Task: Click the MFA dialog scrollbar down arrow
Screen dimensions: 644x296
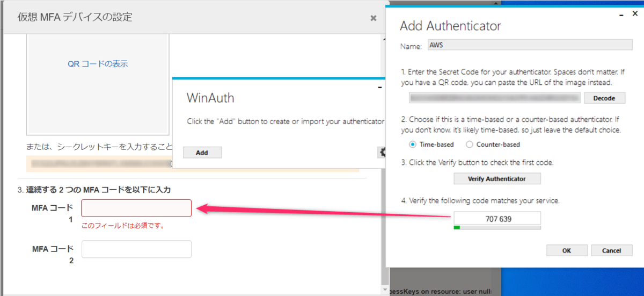Action: point(384,290)
